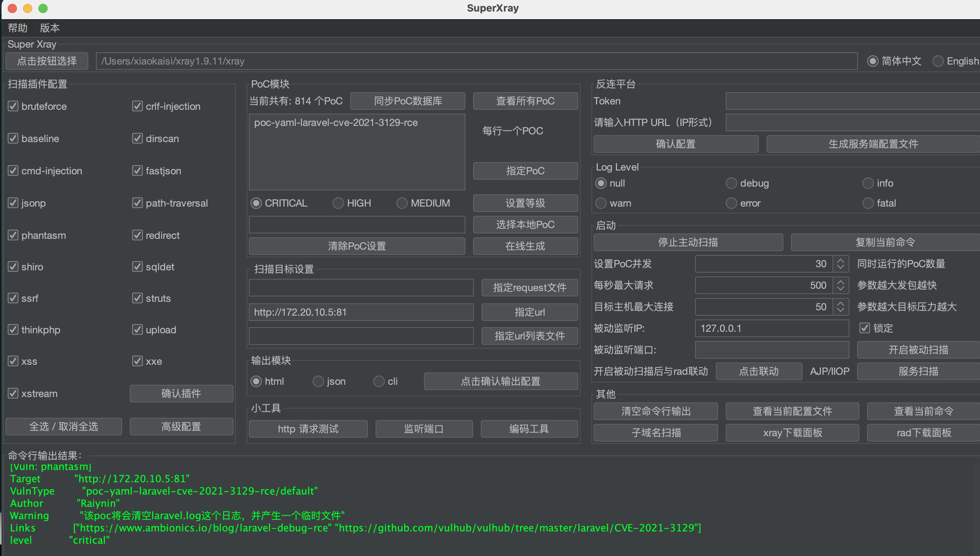Click the 设置PoC并发 stepper arrows
Image resolution: width=980 pixels, height=556 pixels.
coord(840,263)
